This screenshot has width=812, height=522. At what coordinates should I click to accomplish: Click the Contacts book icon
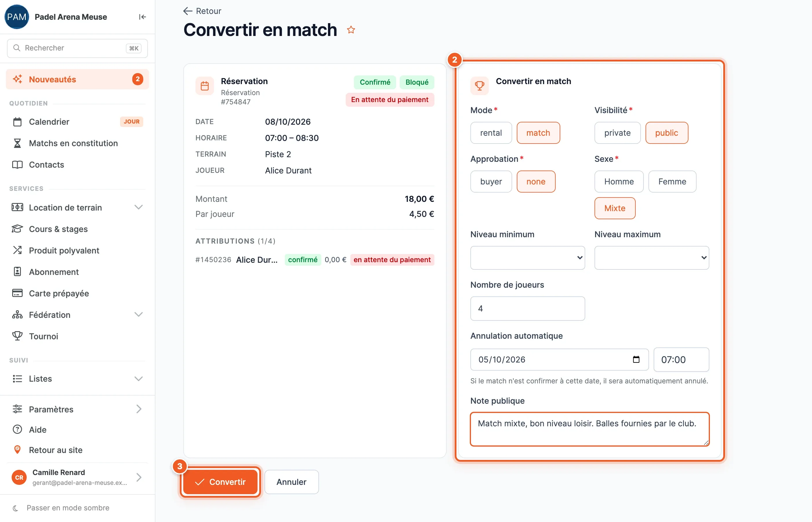coord(17,165)
